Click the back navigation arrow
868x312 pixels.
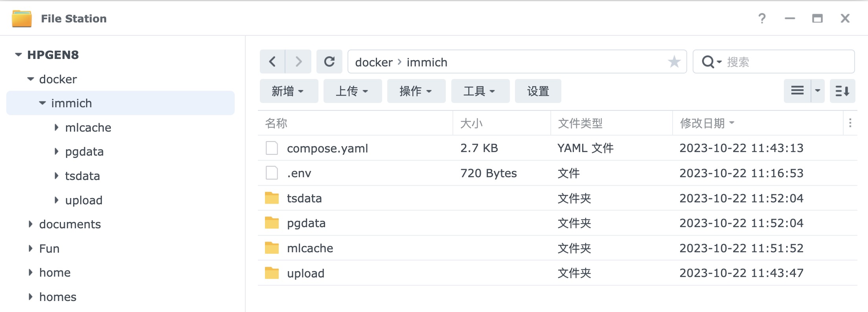point(272,62)
